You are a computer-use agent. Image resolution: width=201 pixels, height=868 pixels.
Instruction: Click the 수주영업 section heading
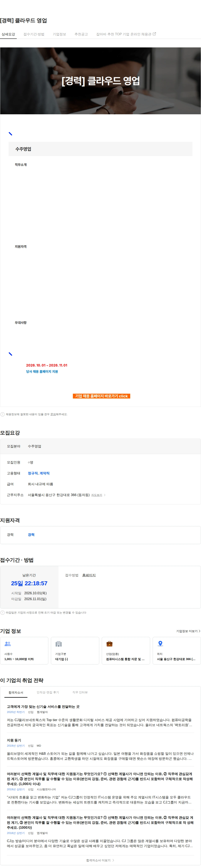(x=23, y=149)
